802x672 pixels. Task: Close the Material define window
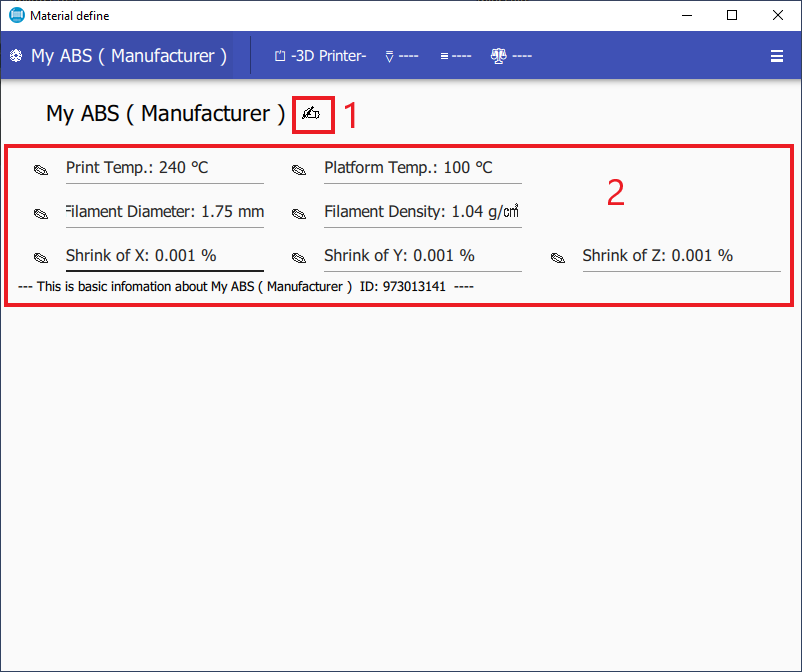(x=777, y=15)
